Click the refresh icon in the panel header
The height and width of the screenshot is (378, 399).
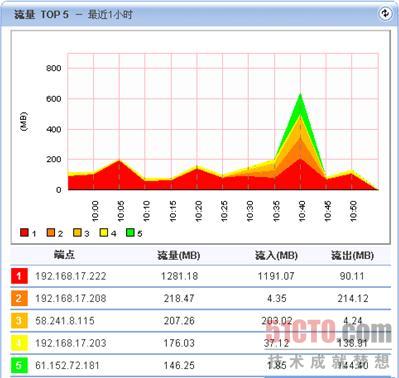tap(385, 14)
